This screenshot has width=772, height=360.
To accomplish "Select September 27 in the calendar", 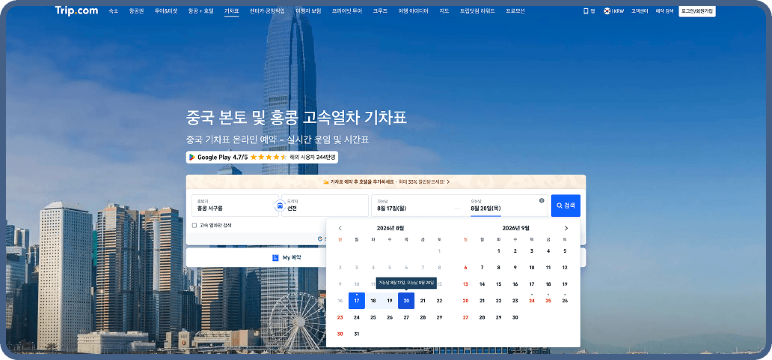I will pyautogui.click(x=465, y=318).
